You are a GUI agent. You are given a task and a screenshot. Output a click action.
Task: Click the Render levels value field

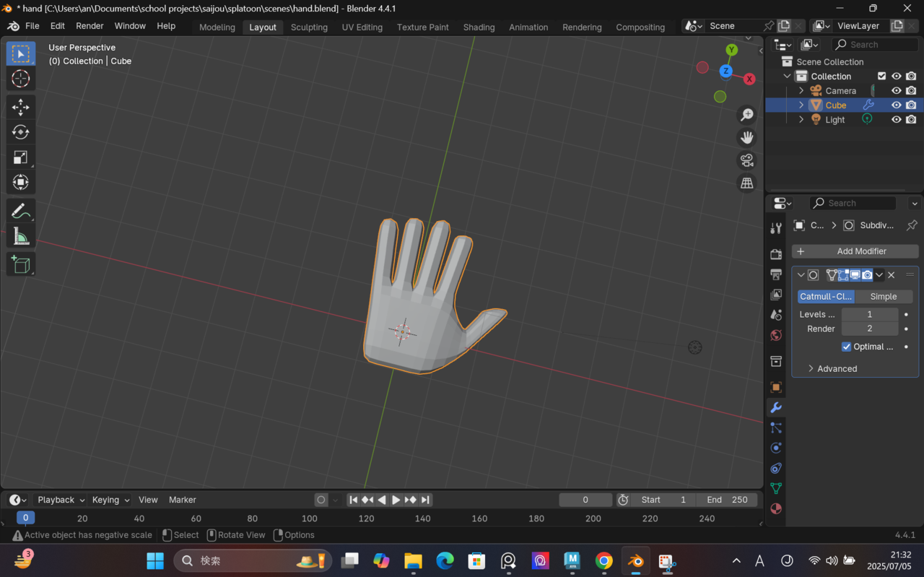tap(870, 329)
